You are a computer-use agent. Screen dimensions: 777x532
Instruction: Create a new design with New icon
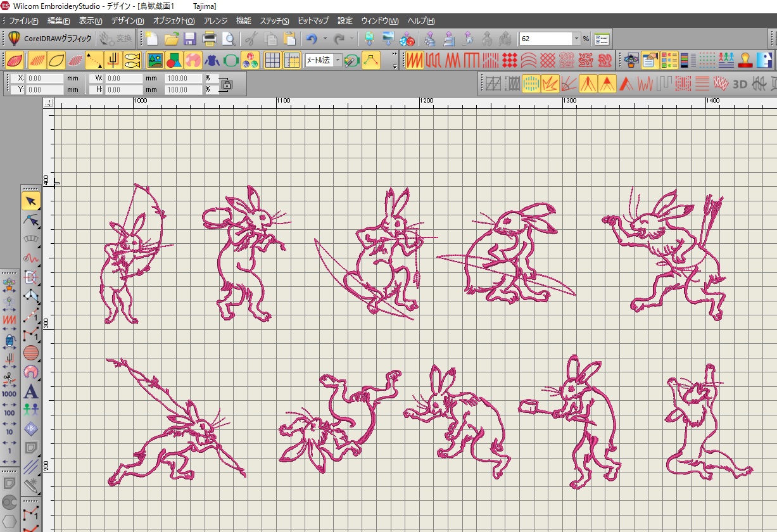pos(152,39)
